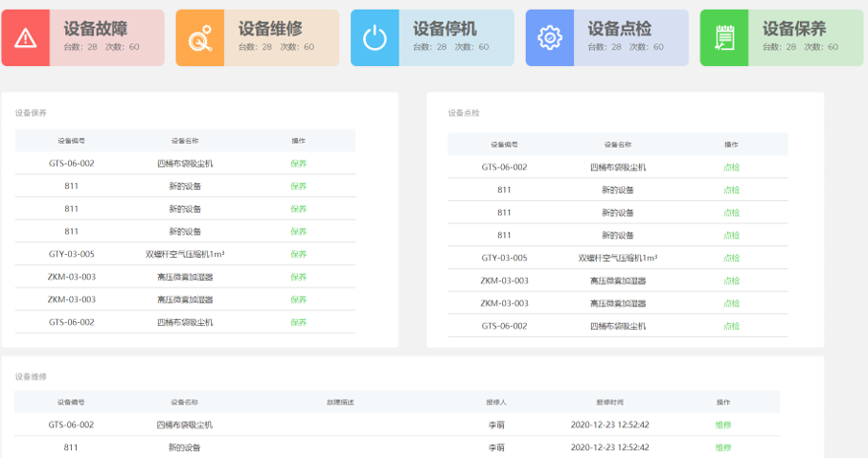Click 点检 link for GTY-03-005 compressor
The width and height of the screenshot is (868, 458).
732,258
